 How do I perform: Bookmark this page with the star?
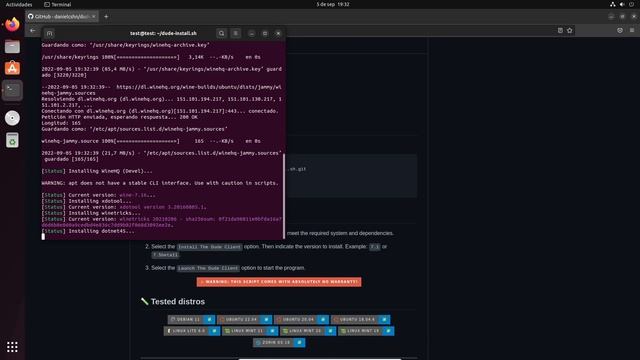pos(570,31)
